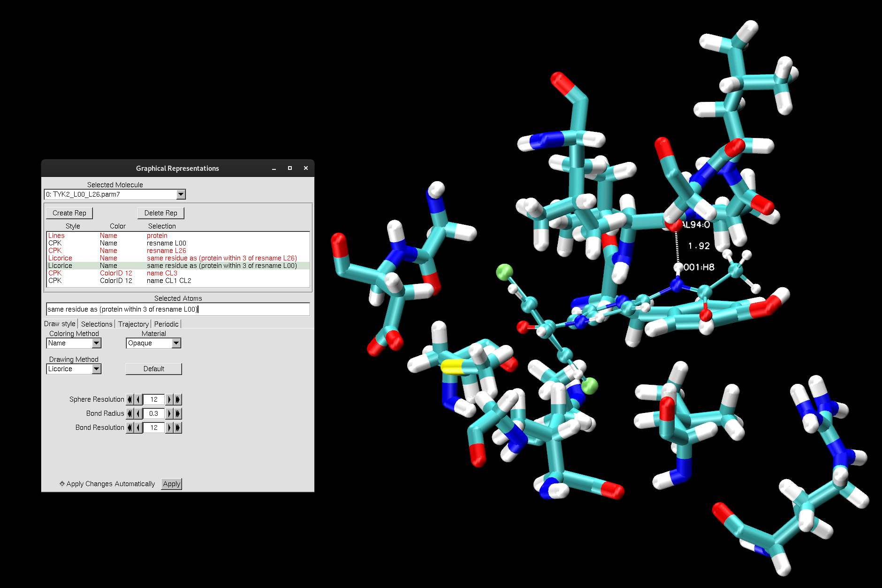The height and width of the screenshot is (588, 882).
Task: Decrease Bond Radius using the single left arrow
Action: 138,413
